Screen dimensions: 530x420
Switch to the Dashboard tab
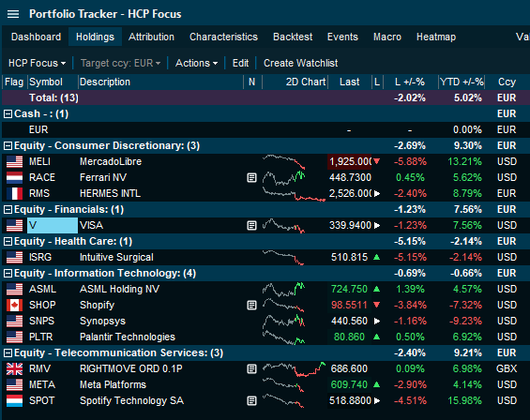pos(36,37)
